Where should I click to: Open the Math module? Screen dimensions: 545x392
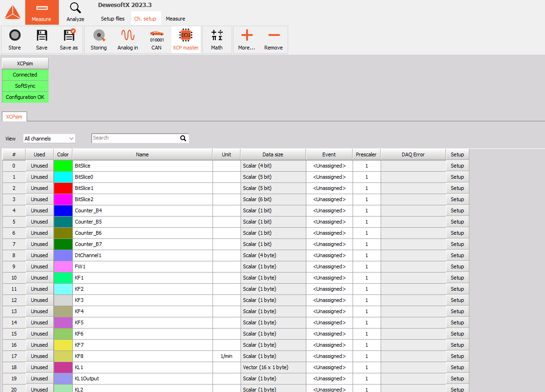[x=217, y=40]
